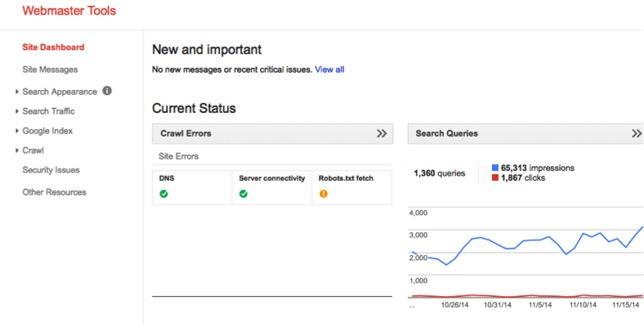Click the DNS green checkmark status icon
644x328 pixels.
[164, 194]
